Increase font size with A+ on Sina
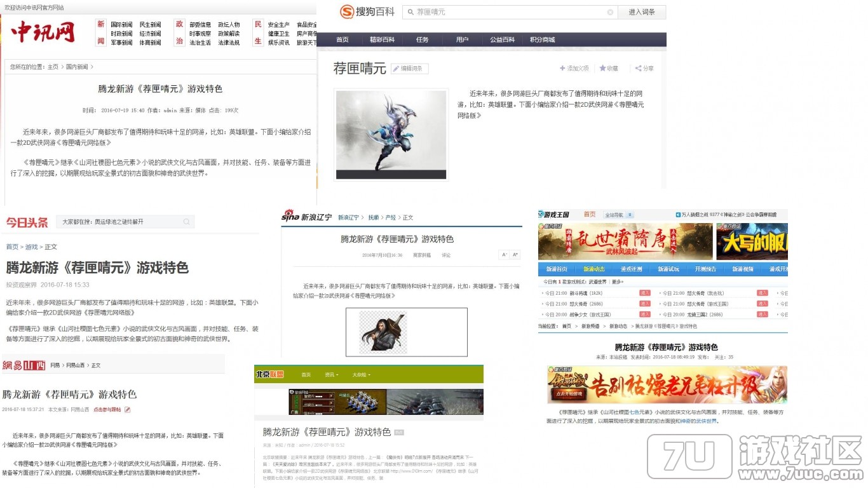Screen dimensions: 868x488 515,255
